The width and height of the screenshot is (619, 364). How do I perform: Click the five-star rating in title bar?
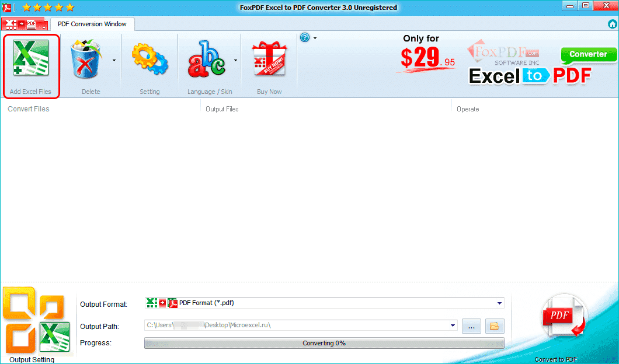tap(48, 7)
